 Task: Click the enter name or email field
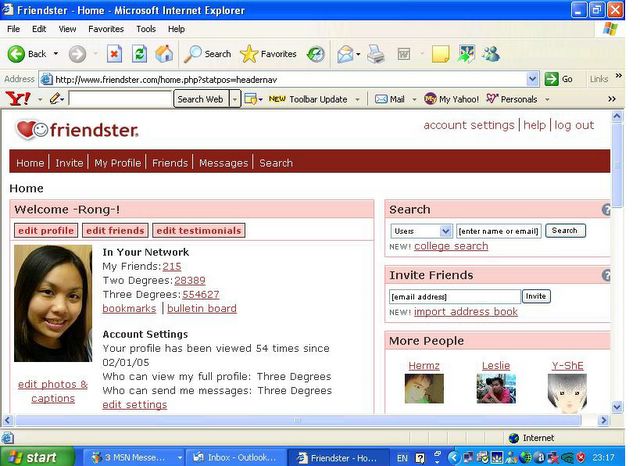pyautogui.click(x=499, y=231)
